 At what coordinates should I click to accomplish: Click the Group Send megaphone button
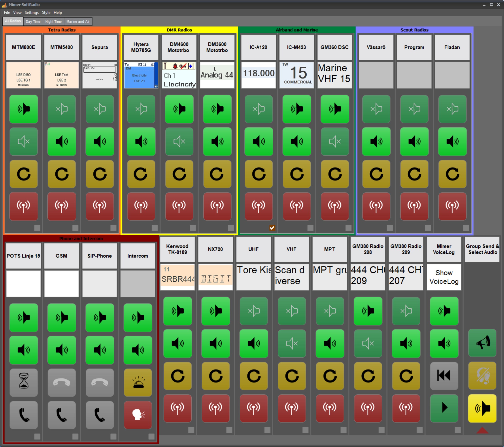(482, 343)
